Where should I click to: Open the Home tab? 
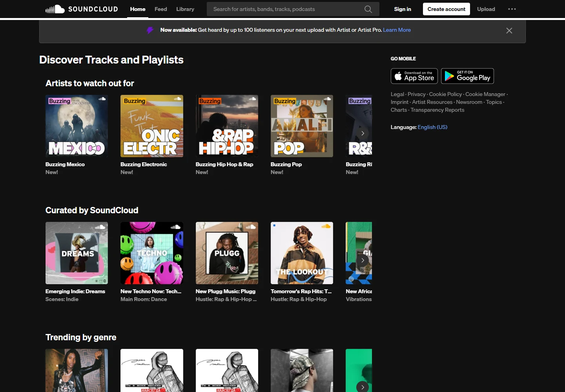(x=138, y=9)
